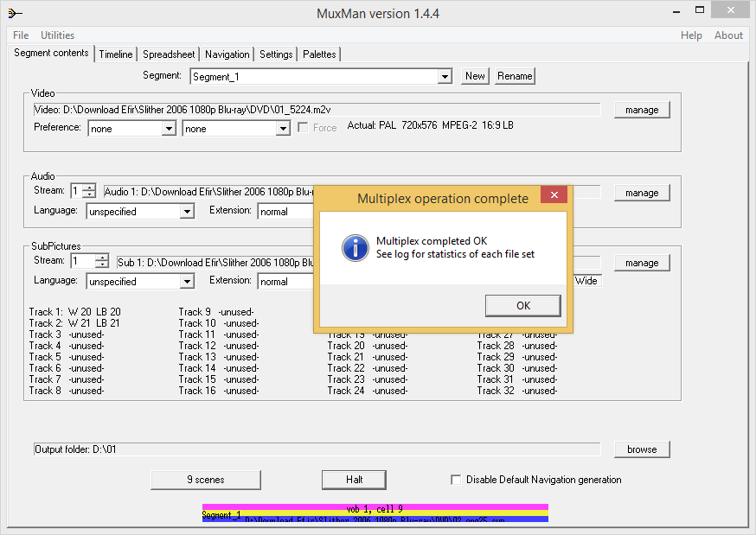The width and height of the screenshot is (756, 535).
Task: Click the Video file path field
Action: 317,110
